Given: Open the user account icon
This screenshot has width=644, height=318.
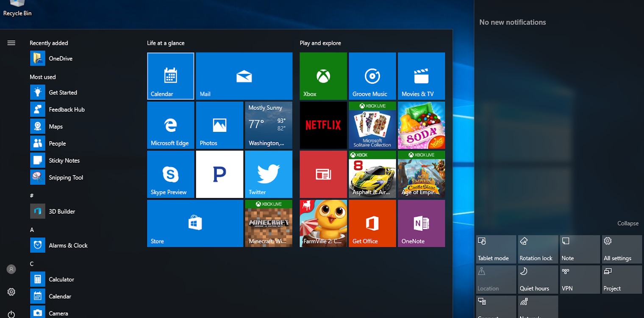Looking at the screenshot, I should pos(11,269).
